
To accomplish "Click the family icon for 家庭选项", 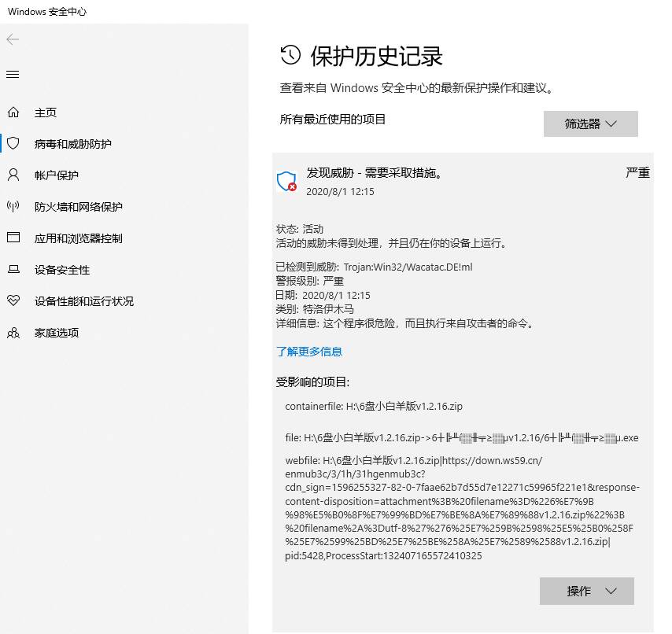I will 13,333.
